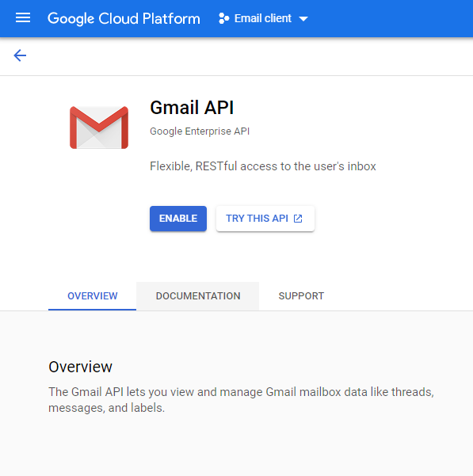Viewport: 473px width, 476px height.
Task: Click the Google Cloud Platform logo text
Action: click(x=124, y=19)
